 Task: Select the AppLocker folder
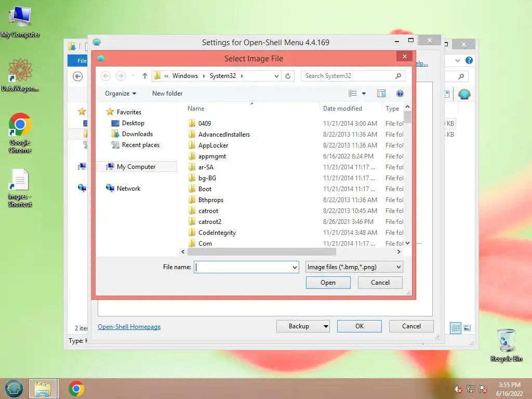coord(213,145)
